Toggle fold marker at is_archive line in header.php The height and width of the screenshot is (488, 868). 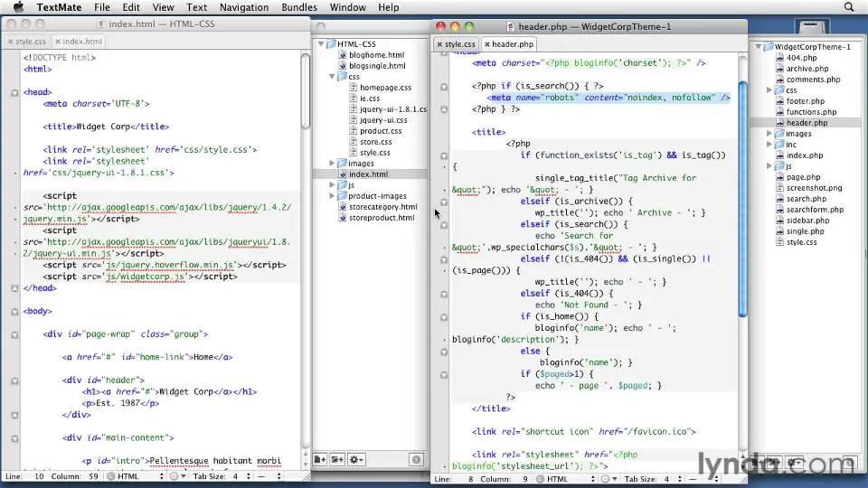(x=444, y=202)
